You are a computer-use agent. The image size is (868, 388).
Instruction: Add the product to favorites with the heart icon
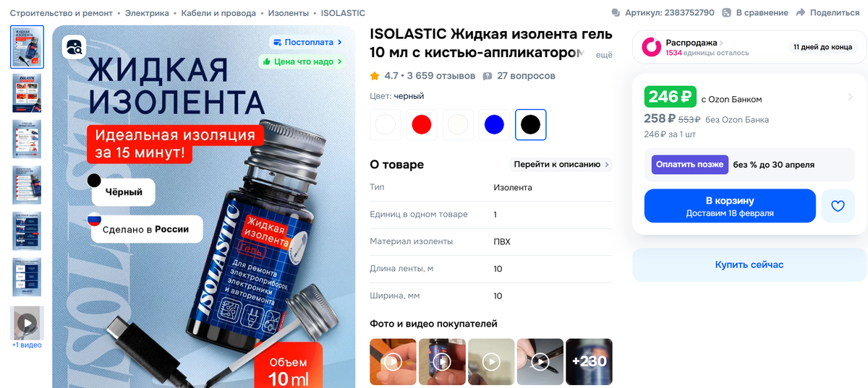pyautogui.click(x=838, y=206)
